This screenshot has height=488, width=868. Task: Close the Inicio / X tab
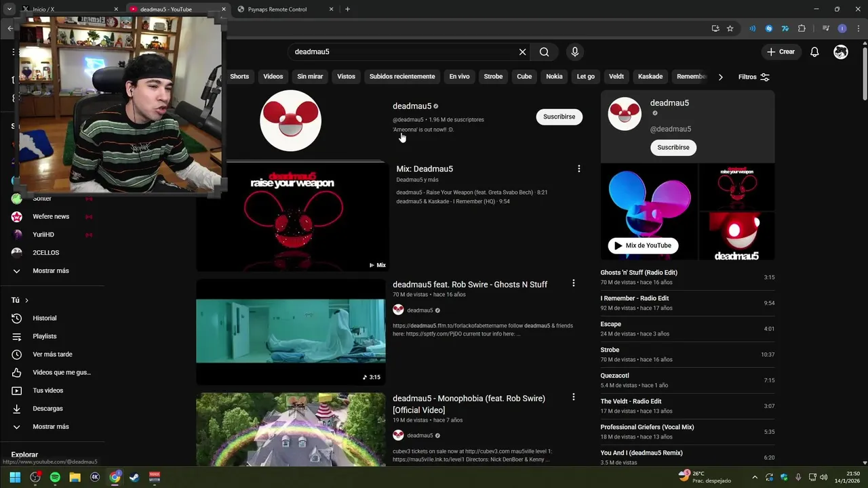click(116, 9)
